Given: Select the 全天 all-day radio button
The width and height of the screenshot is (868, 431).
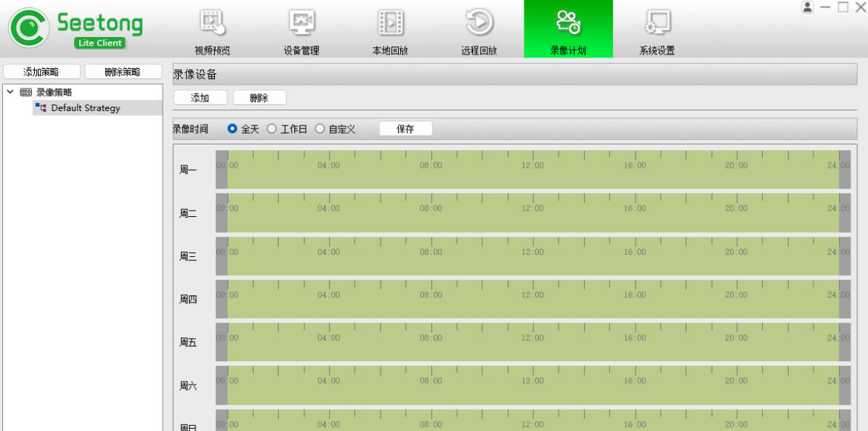Looking at the screenshot, I should (x=232, y=129).
